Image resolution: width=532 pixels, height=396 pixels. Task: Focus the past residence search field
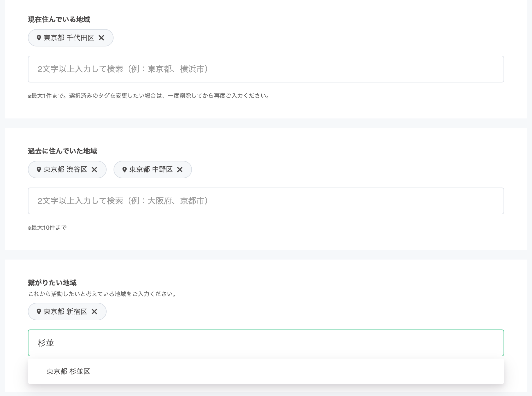coord(266,201)
